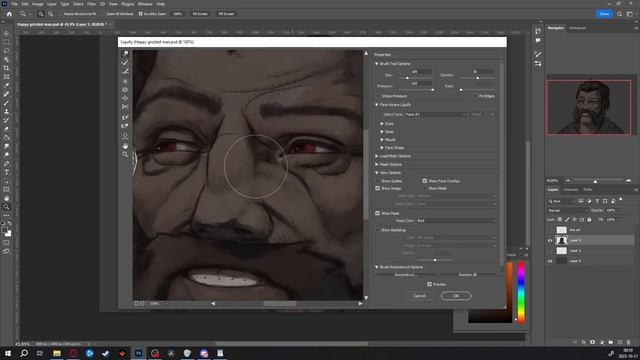Select the Brush tool in main toolbar

pyautogui.click(x=6, y=103)
